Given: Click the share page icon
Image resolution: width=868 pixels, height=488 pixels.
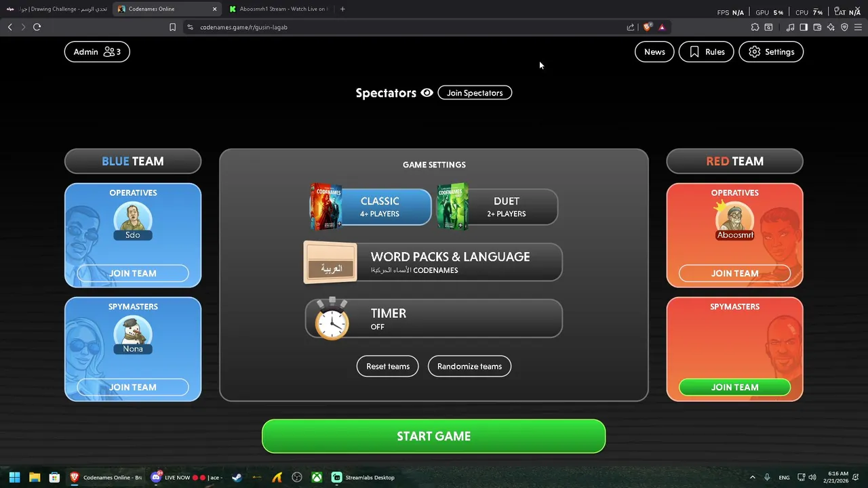Looking at the screenshot, I should point(631,27).
